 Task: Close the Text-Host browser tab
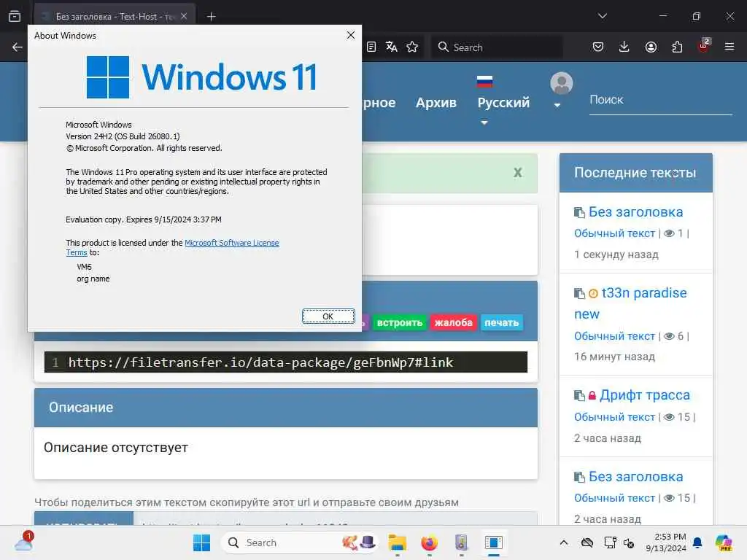click(184, 16)
